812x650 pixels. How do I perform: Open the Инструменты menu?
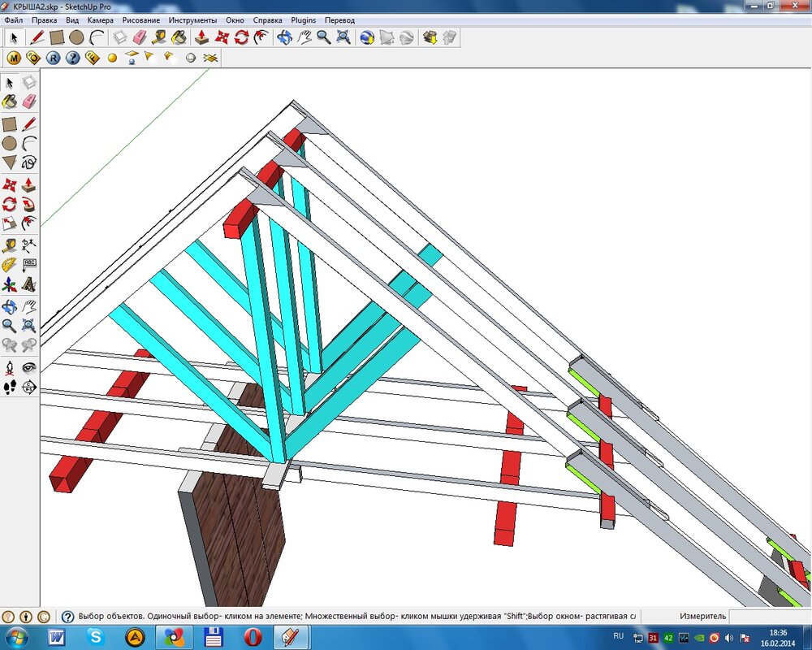(192, 19)
